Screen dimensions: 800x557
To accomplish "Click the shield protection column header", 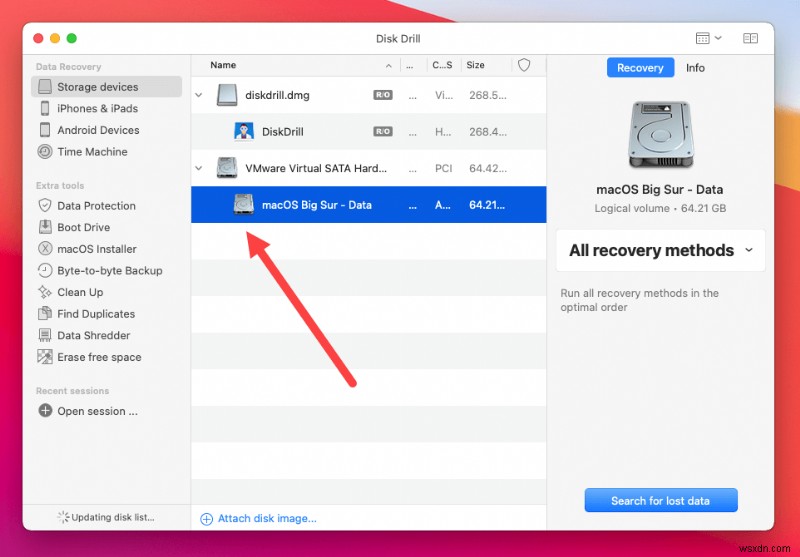I will (x=524, y=65).
